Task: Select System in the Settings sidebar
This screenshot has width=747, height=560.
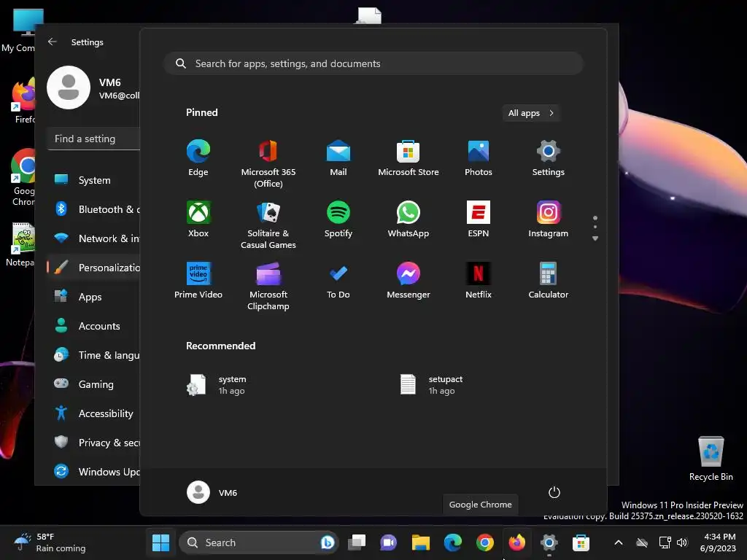Action: point(94,180)
